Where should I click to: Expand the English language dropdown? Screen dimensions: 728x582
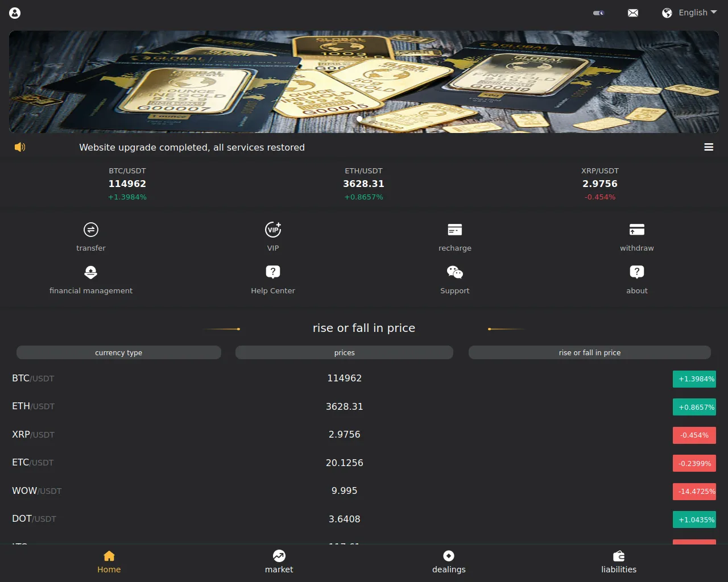click(x=697, y=13)
